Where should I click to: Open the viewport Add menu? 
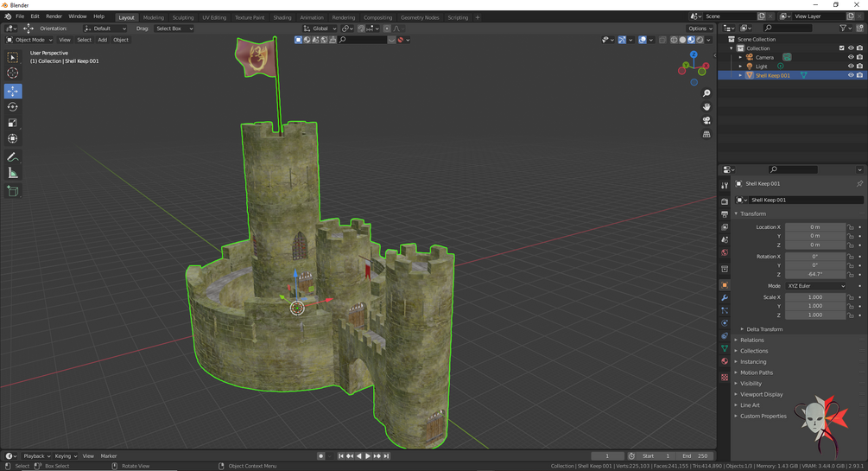pos(103,40)
